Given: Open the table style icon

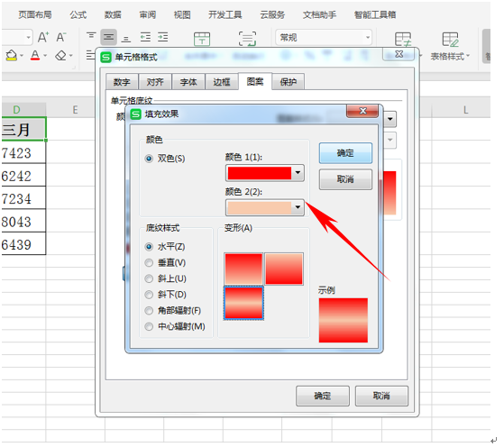Looking at the screenshot, I should pos(450,40).
